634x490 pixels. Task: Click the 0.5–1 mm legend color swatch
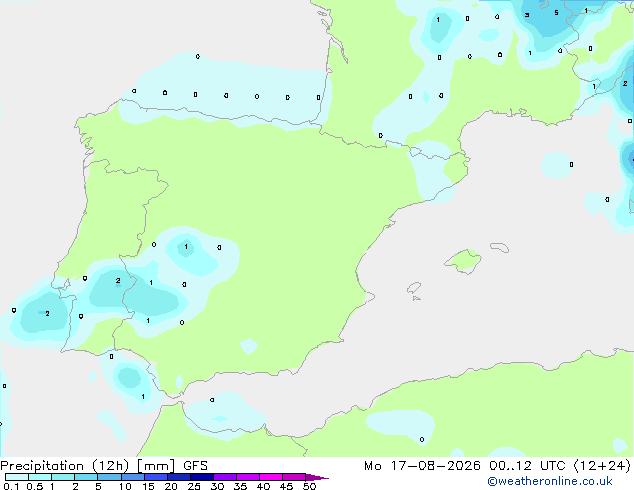[x=40, y=477]
